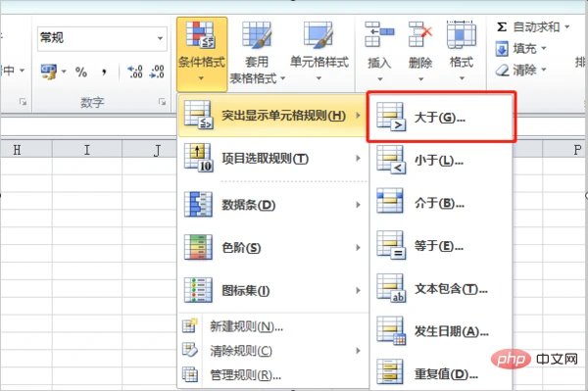Open 清除规则(C) submenu
The height and width of the screenshot is (391, 588).
click(272, 351)
